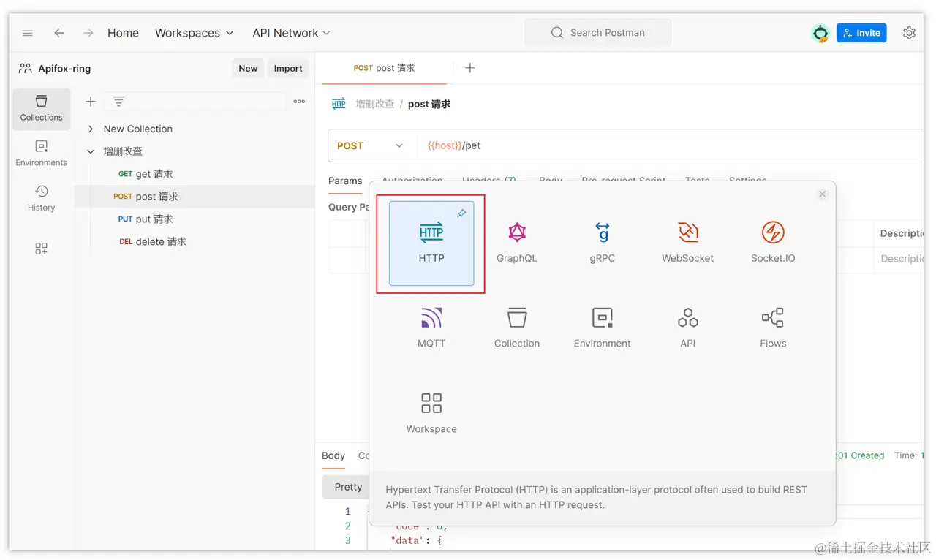This screenshot has height=560, width=936.
Task: Choose the MQTT request type
Action: [x=431, y=328]
